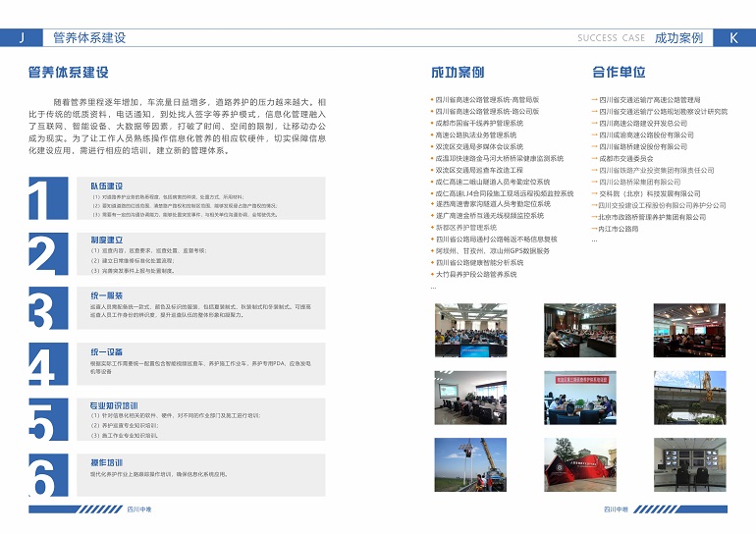The width and height of the screenshot is (756, 534).
Task: Select 遂广高速金桥互通无线视频监控系统
Action: coord(490,215)
